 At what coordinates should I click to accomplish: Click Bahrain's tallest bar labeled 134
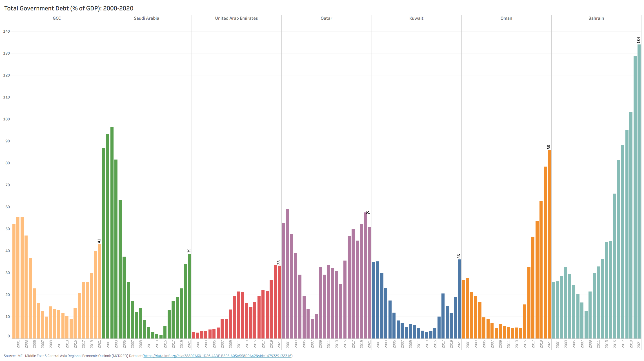click(x=639, y=191)
